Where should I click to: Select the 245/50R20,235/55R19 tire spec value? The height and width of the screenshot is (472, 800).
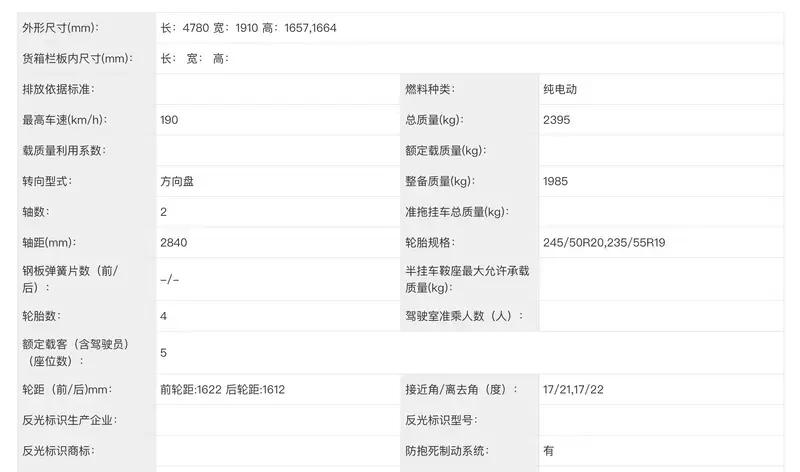(602, 242)
